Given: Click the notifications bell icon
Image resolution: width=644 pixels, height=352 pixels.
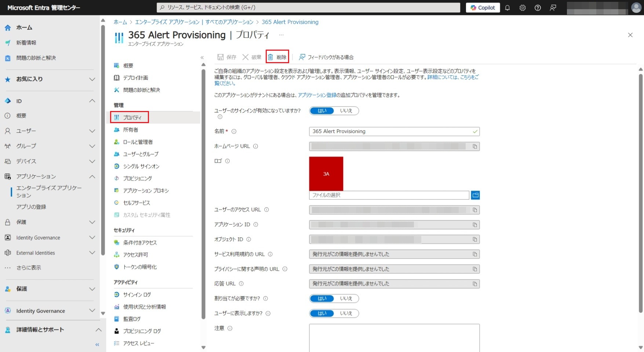Looking at the screenshot, I should [507, 8].
